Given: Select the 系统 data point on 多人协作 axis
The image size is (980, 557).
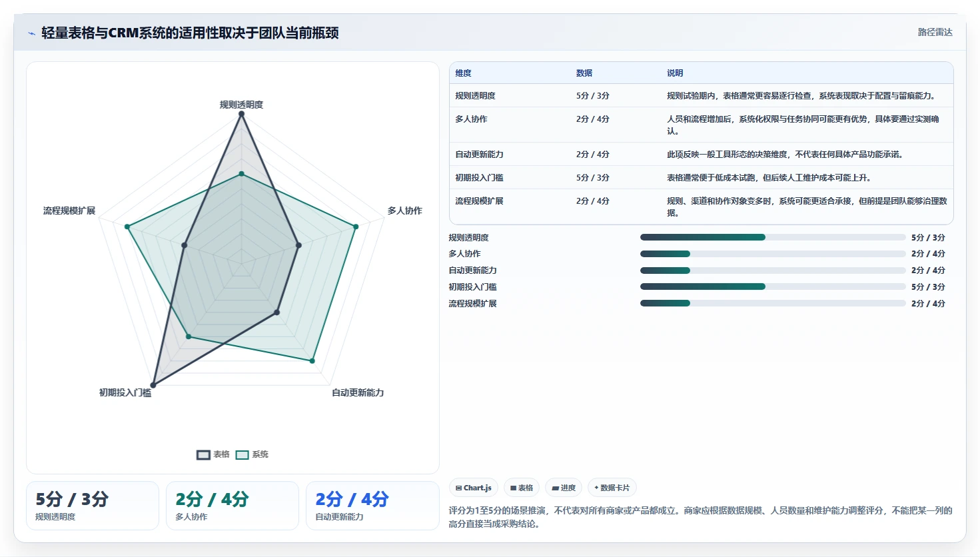Looking at the screenshot, I should (356, 227).
